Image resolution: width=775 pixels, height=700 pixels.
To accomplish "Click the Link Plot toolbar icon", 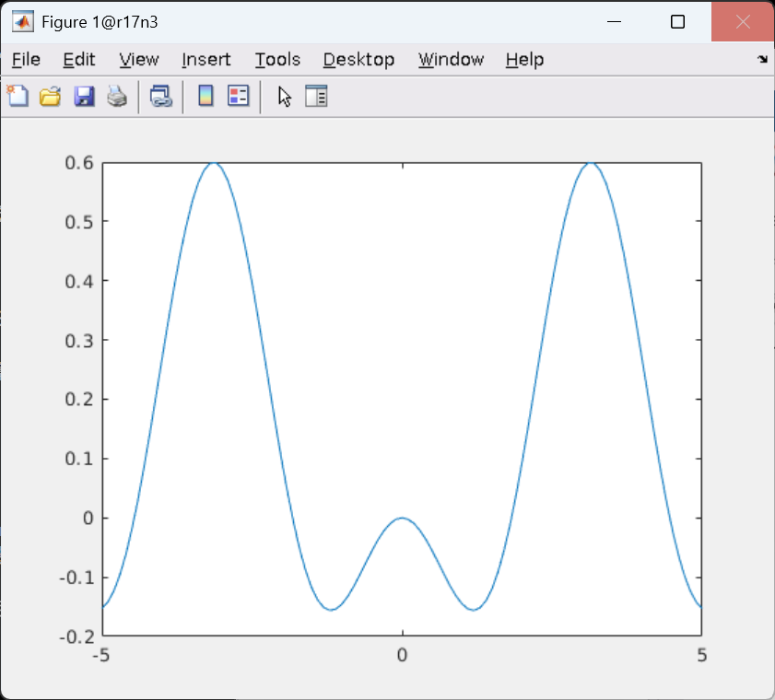I will coord(161,96).
